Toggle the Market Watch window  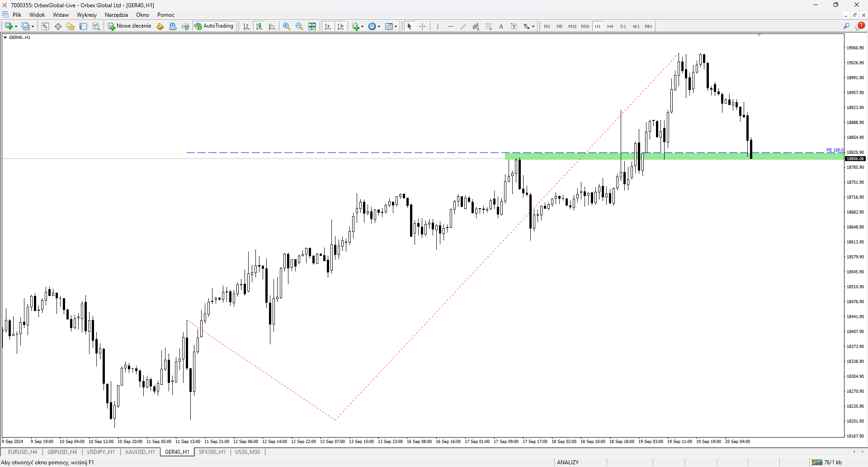click(x=45, y=26)
